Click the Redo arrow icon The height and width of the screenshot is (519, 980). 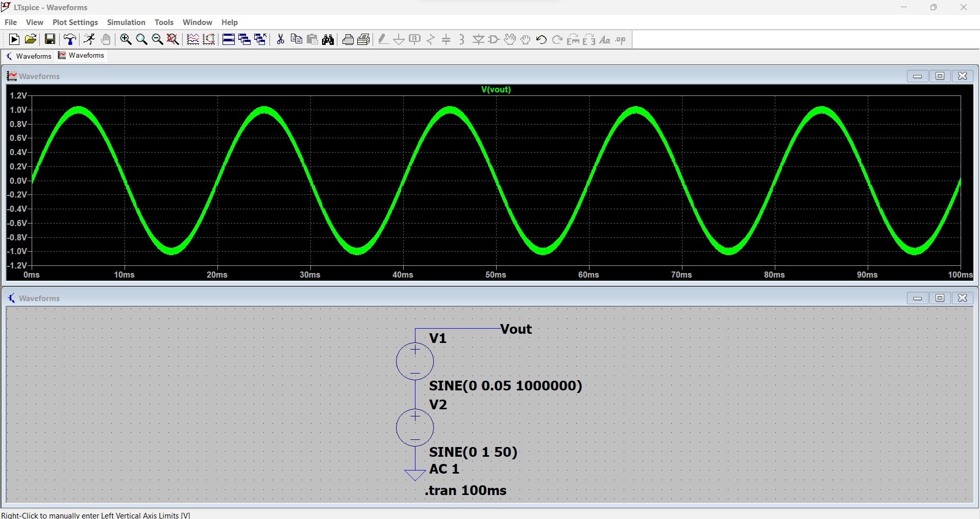(557, 39)
